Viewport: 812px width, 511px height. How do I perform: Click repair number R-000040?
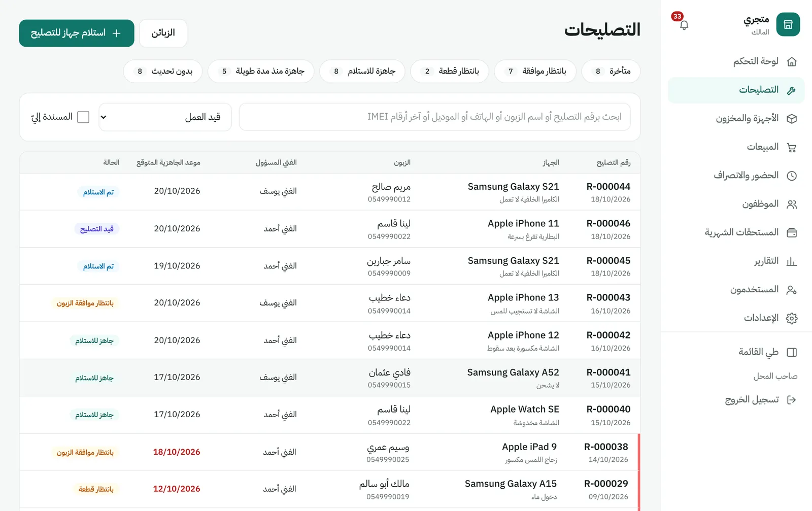[x=608, y=410]
